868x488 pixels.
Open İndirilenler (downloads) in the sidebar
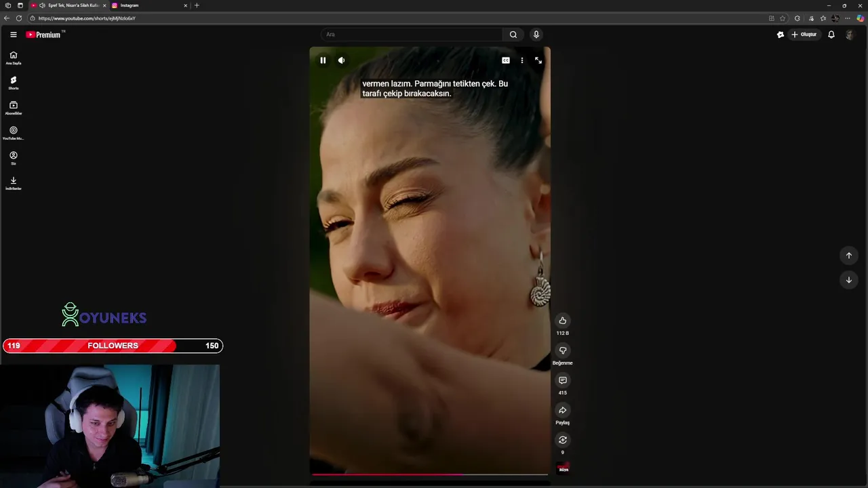coord(14,183)
